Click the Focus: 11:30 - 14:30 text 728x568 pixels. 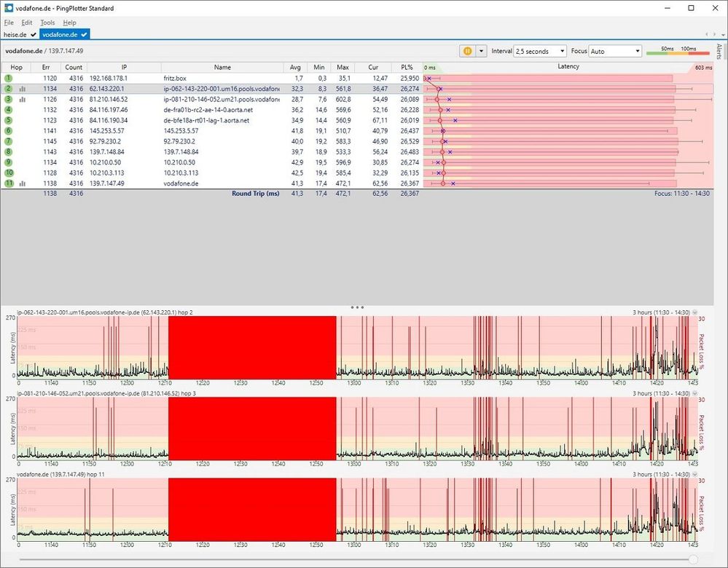pyautogui.click(x=682, y=194)
